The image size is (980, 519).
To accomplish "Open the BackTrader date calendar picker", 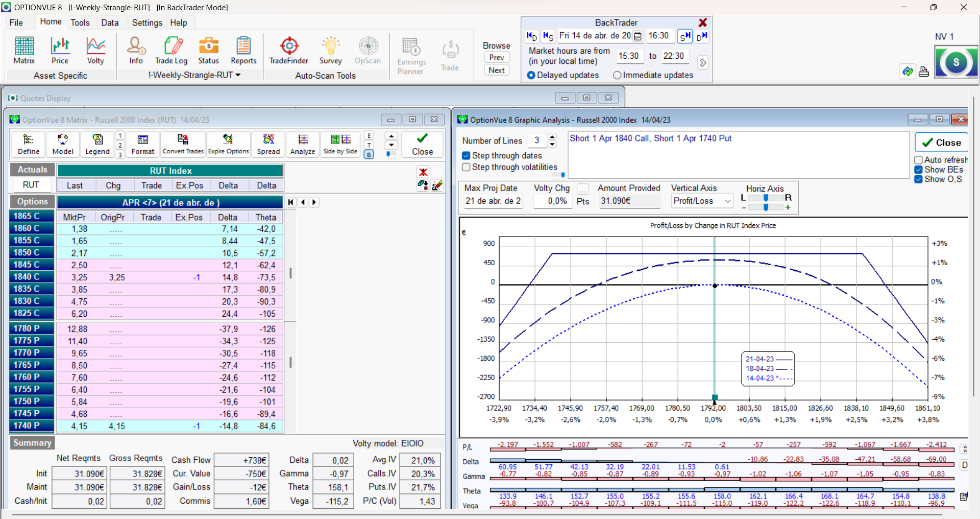I will point(638,36).
